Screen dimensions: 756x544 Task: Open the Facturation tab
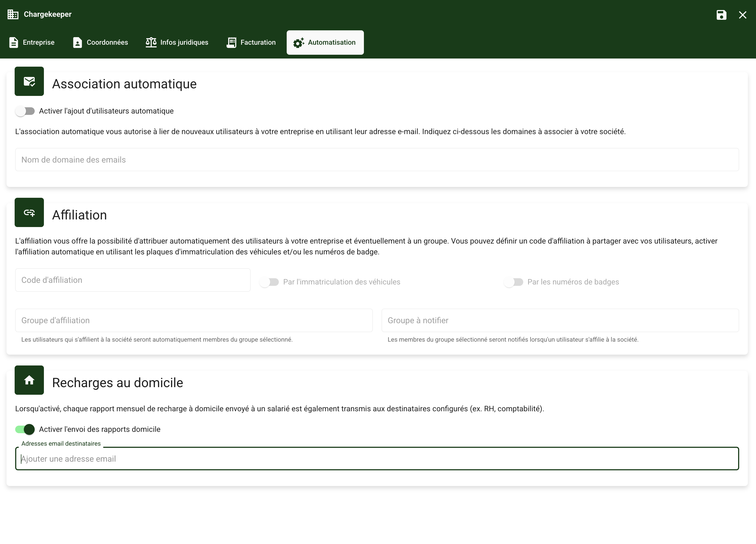(251, 42)
